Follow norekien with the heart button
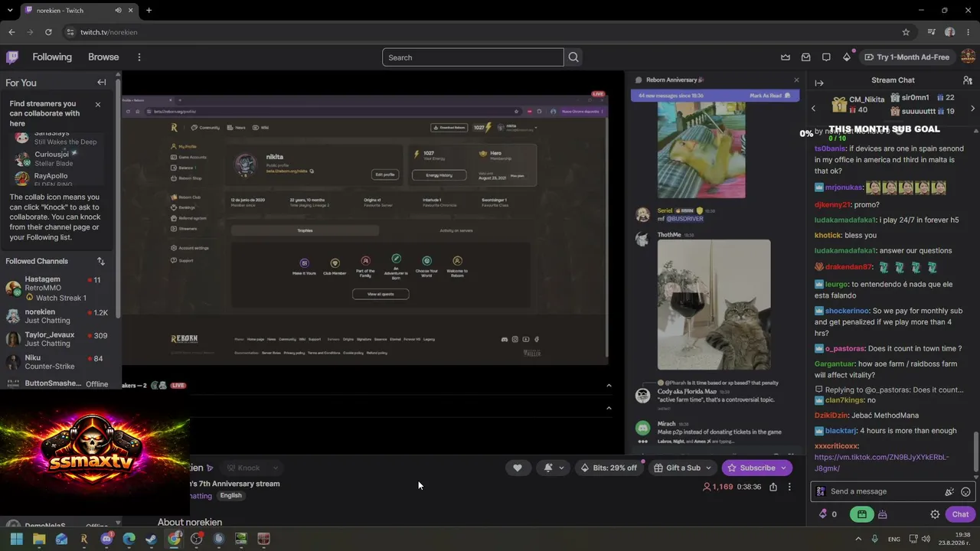980x551 pixels. pyautogui.click(x=518, y=468)
